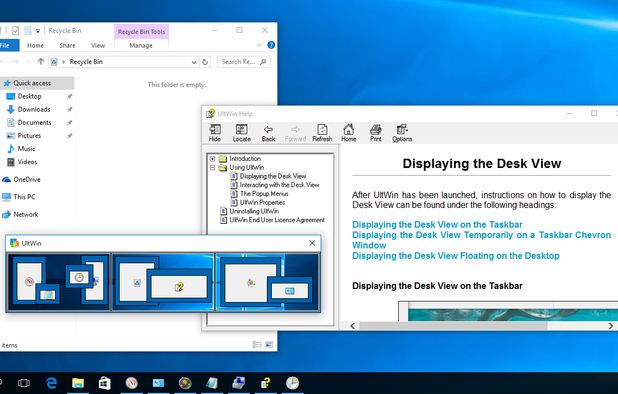Screen dimensions: 618x394
Task: Click the Recycle Bin Tools contextual tab header
Action: pos(141,32)
